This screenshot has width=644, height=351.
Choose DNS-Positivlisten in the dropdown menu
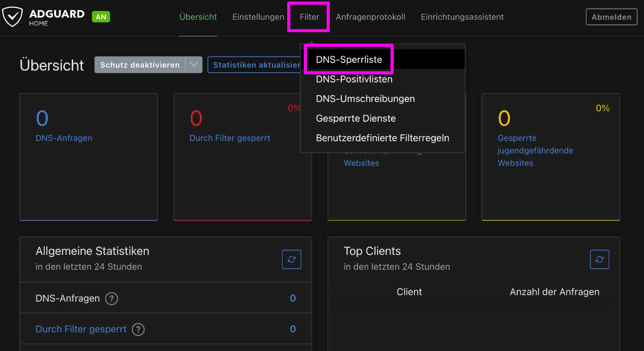[383, 79]
